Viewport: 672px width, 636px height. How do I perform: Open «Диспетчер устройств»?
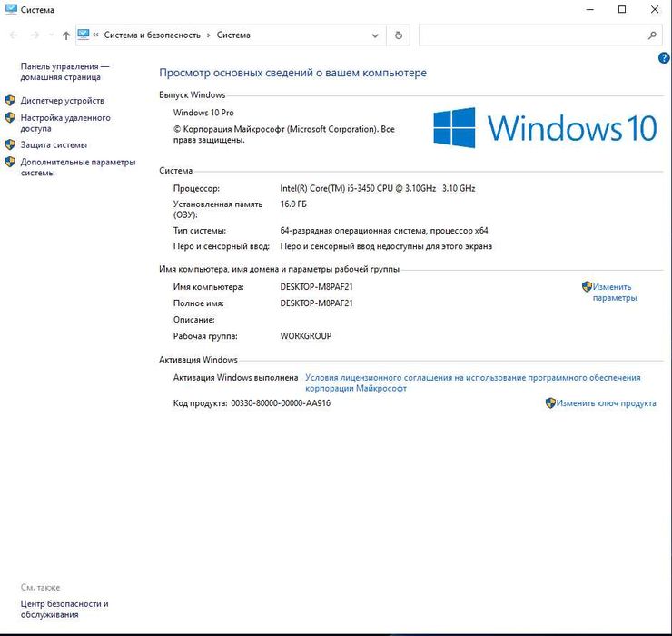coord(62,101)
